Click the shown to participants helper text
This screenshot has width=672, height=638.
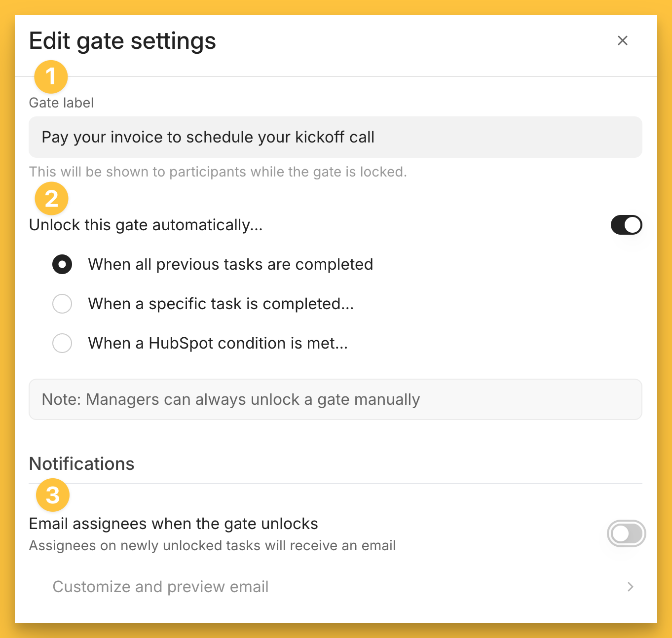[218, 172]
